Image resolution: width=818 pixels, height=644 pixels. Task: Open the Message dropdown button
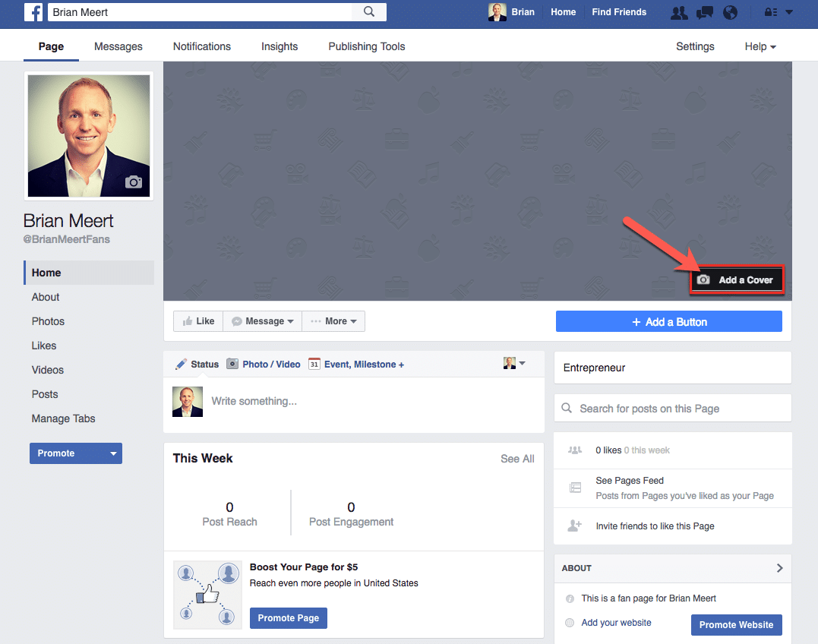coord(262,321)
